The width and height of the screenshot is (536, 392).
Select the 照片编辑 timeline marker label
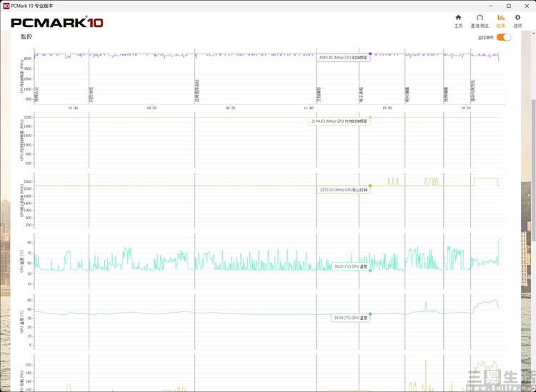[x=407, y=94]
